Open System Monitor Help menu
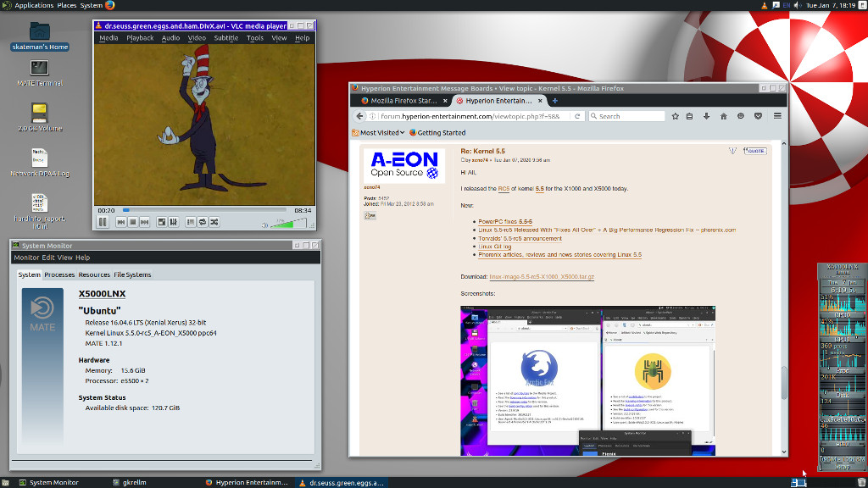Image resolution: width=868 pixels, height=488 pixels. (x=82, y=258)
